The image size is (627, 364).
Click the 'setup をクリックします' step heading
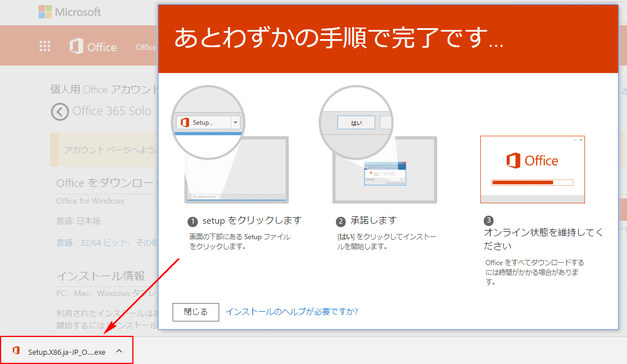click(x=252, y=221)
